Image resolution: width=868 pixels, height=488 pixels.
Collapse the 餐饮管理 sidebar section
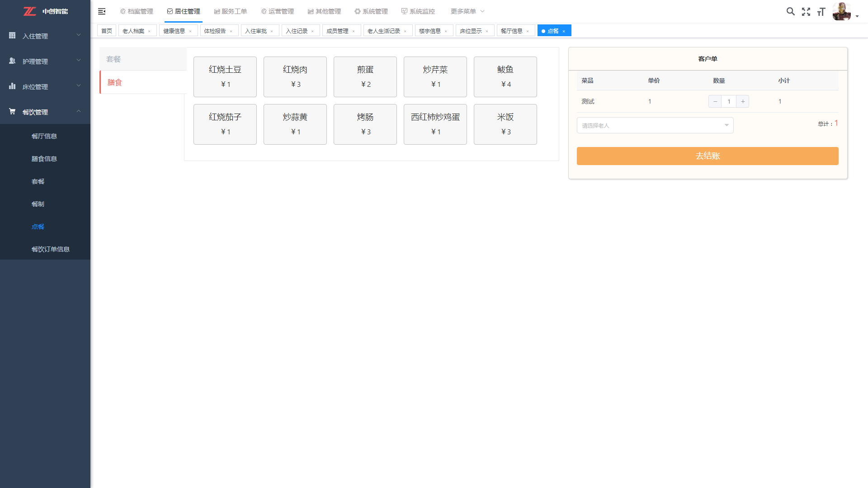pyautogui.click(x=45, y=112)
